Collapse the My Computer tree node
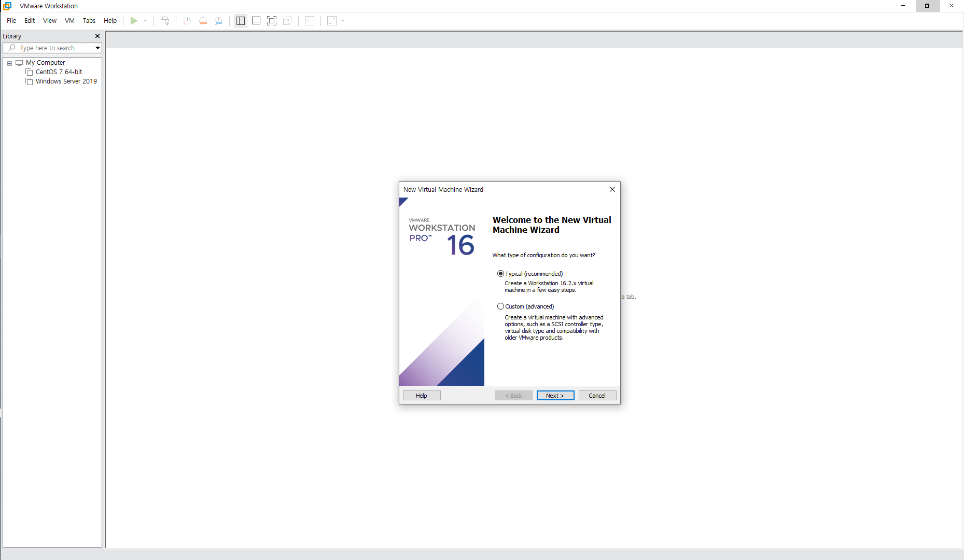This screenshot has height=560, width=964. [9, 63]
